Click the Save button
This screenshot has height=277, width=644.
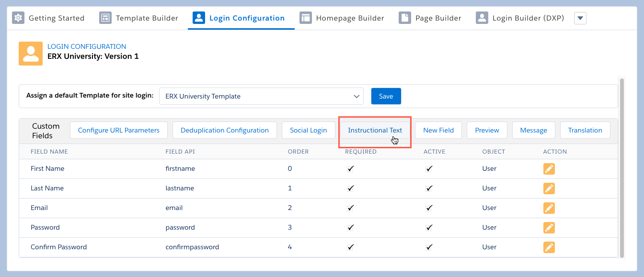coord(386,96)
